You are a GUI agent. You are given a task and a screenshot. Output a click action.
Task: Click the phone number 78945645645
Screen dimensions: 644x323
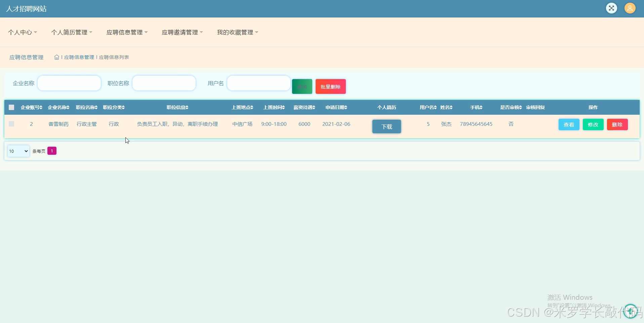click(476, 124)
